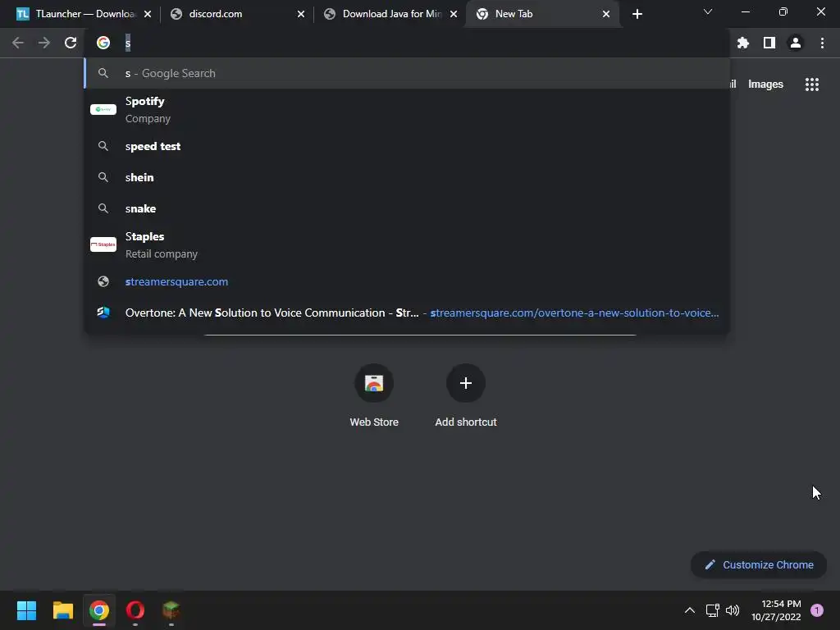The width and height of the screenshot is (840, 630).
Task: Open the Web Store shortcut
Action: 374,396
